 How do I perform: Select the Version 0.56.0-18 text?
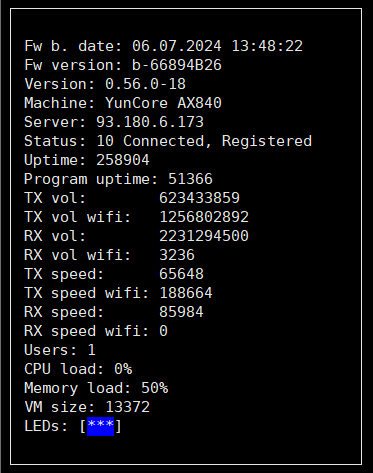click(105, 84)
